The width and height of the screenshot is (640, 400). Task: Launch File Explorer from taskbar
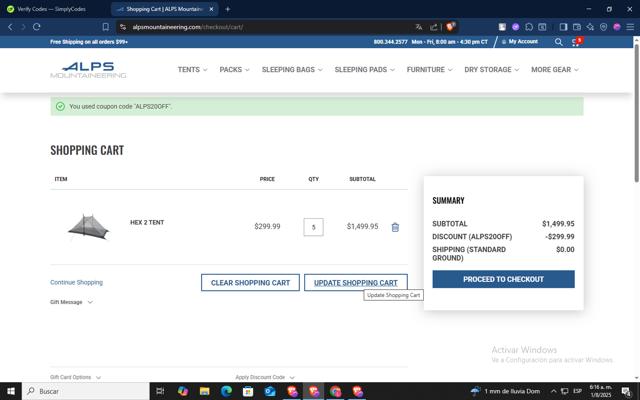coord(204,391)
